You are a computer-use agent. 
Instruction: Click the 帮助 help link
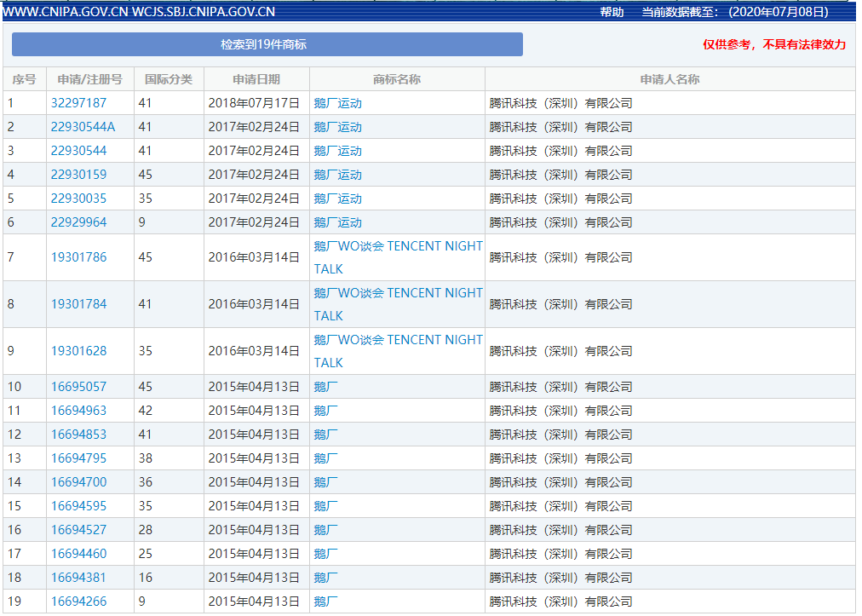click(612, 12)
